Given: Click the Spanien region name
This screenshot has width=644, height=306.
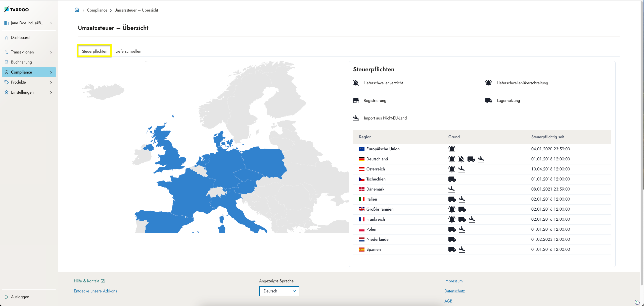Looking at the screenshot, I should click(373, 250).
